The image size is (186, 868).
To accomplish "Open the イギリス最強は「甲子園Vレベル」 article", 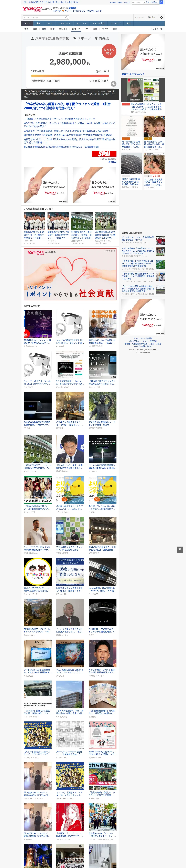I will point(138,251).
